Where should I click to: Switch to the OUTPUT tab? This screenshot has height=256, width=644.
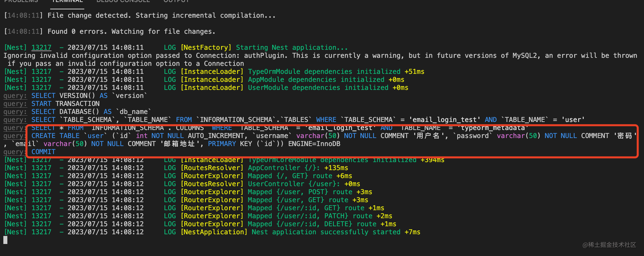pos(176,1)
